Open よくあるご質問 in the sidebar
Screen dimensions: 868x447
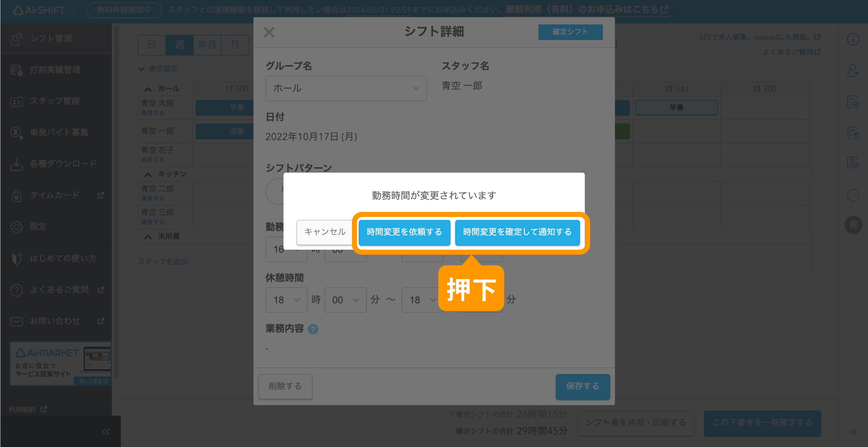(56, 290)
